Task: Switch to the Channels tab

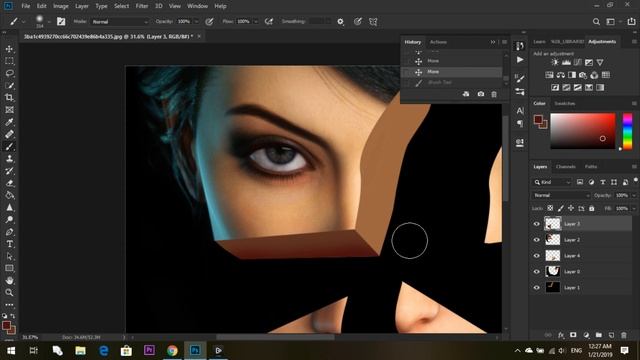Action: (566, 167)
